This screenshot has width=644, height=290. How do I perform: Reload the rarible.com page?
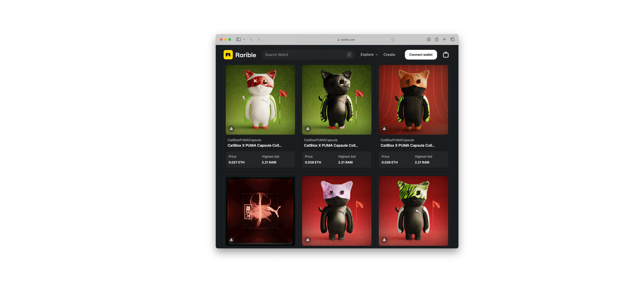392,40
